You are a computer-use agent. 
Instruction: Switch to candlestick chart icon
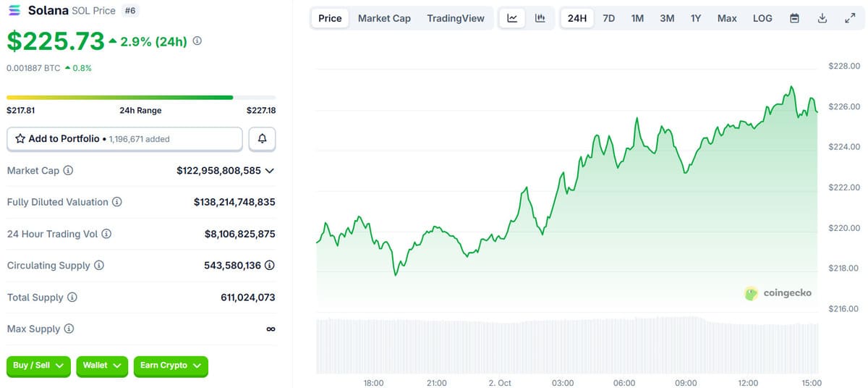540,18
